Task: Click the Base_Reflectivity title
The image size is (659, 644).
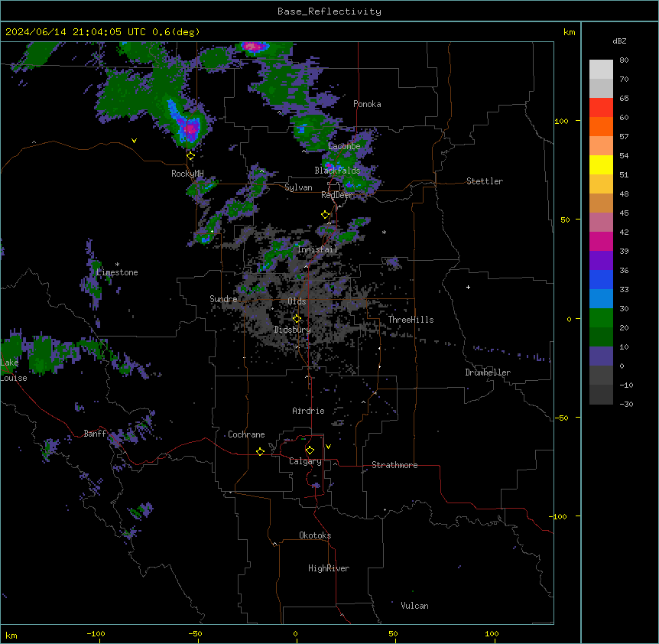Action: 329,11
